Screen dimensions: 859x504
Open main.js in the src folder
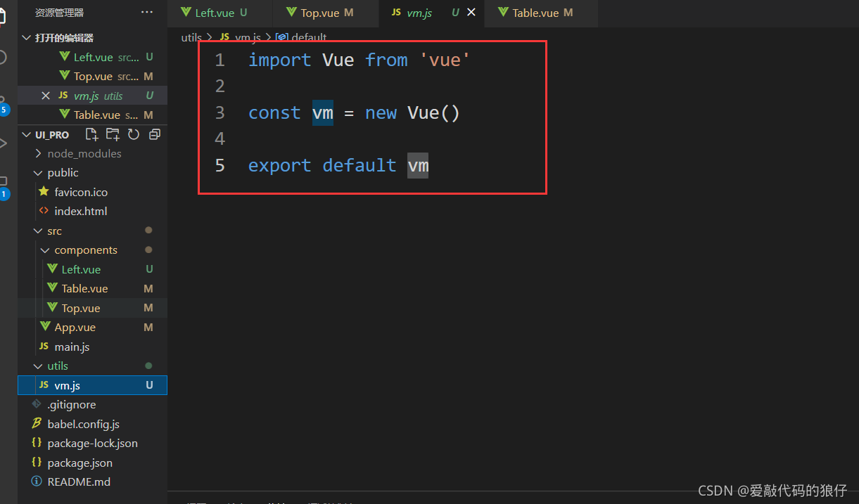click(92, 347)
